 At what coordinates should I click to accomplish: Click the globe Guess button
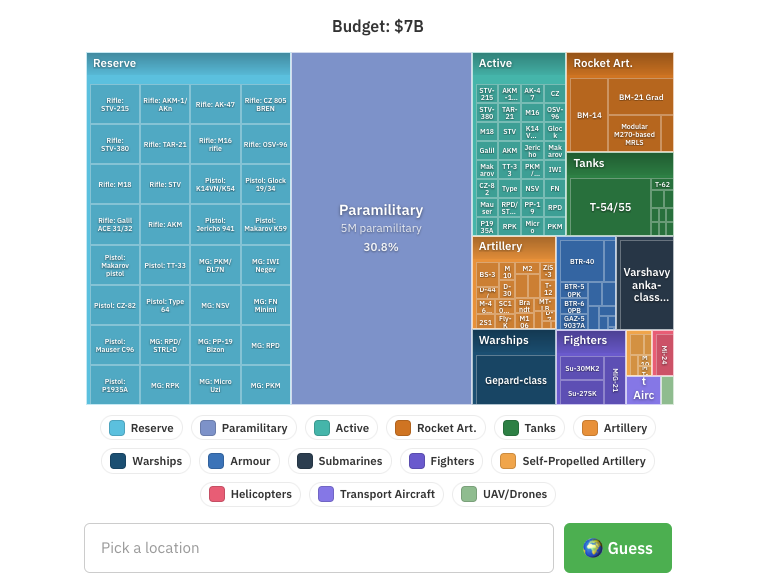point(617,548)
